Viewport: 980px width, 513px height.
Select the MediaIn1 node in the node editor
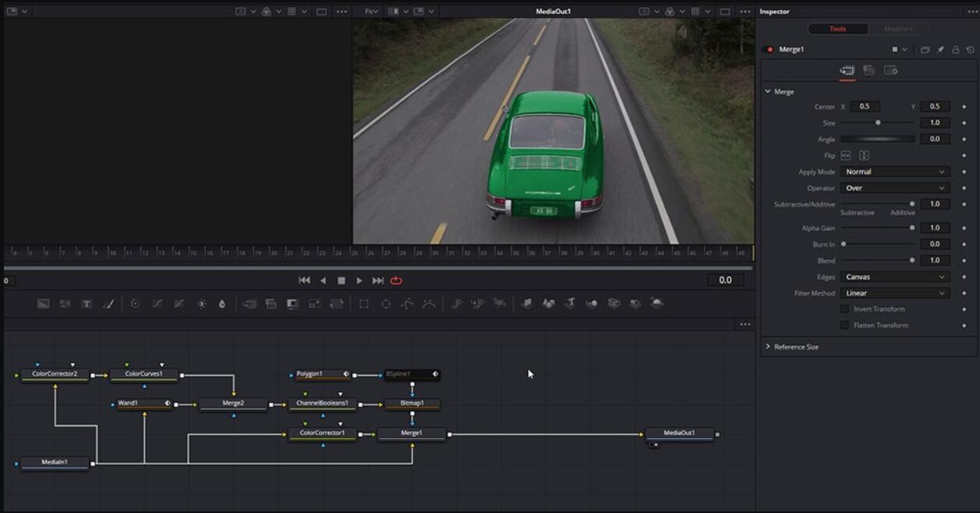(x=53, y=462)
